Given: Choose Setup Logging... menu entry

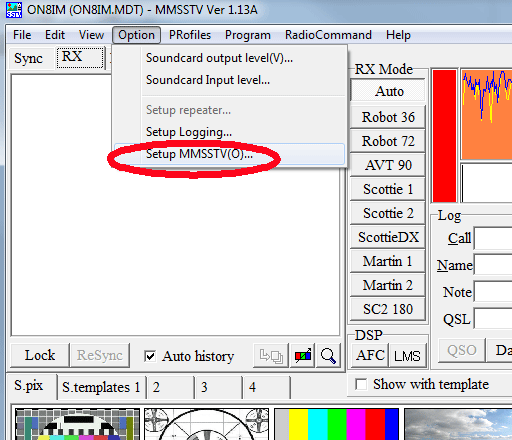Looking at the screenshot, I should pyautogui.click(x=229, y=132).
